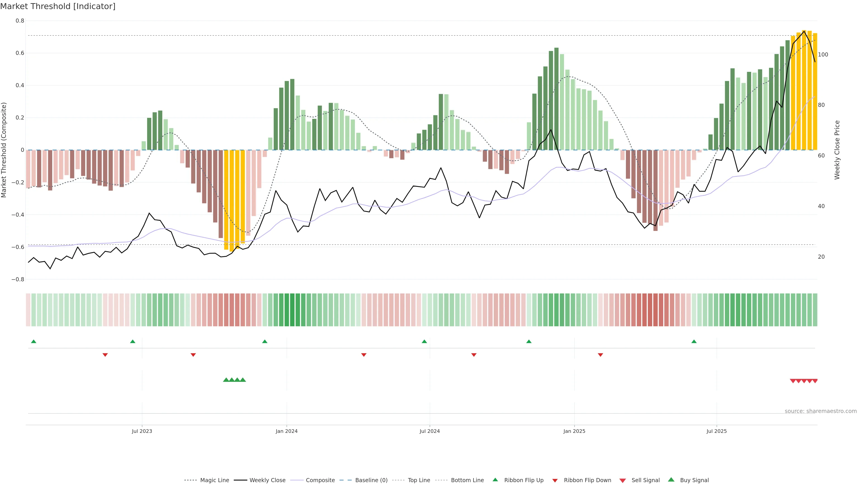Click the first red Ribbon Flip Down marker
868x488 pixels.
[105, 355]
